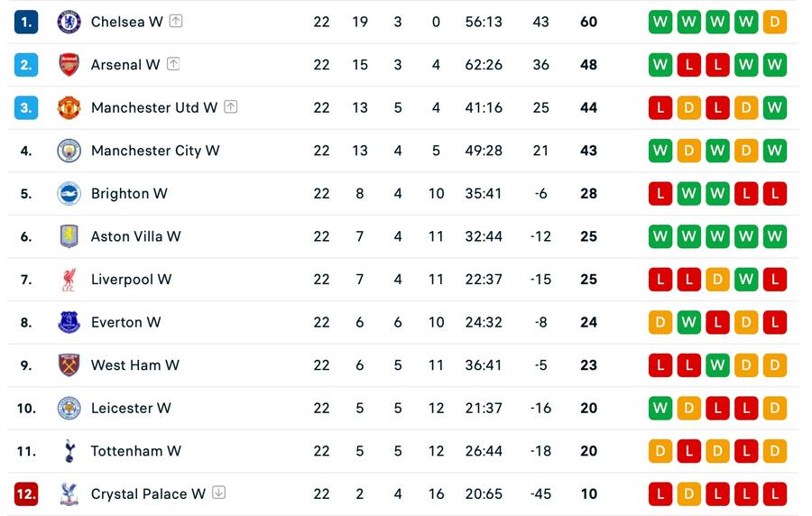Click the Tottenham W club crest

(69, 451)
